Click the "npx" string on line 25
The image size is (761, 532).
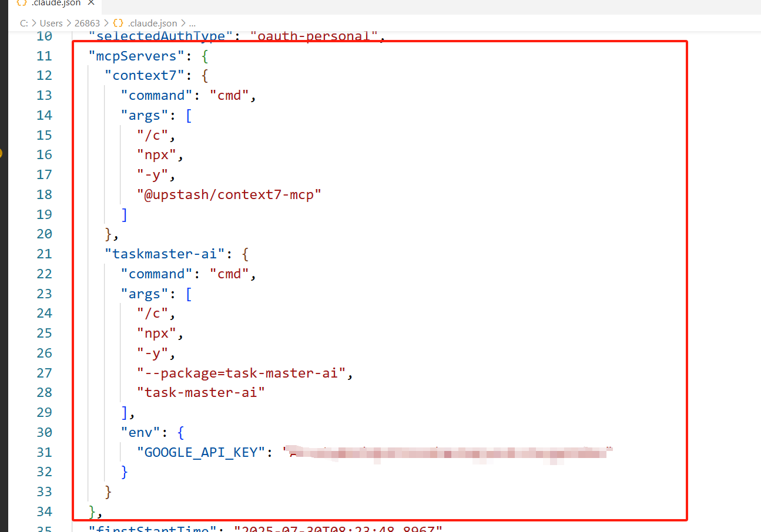[157, 333]
